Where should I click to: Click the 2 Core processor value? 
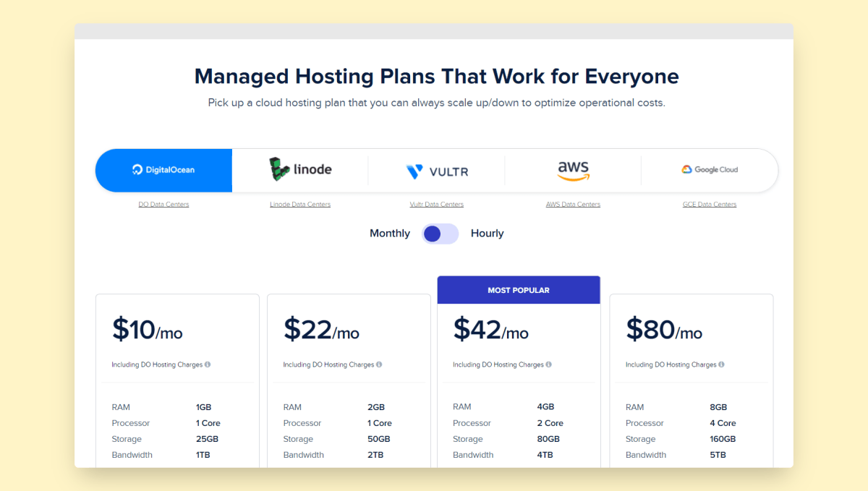point(550,423)
